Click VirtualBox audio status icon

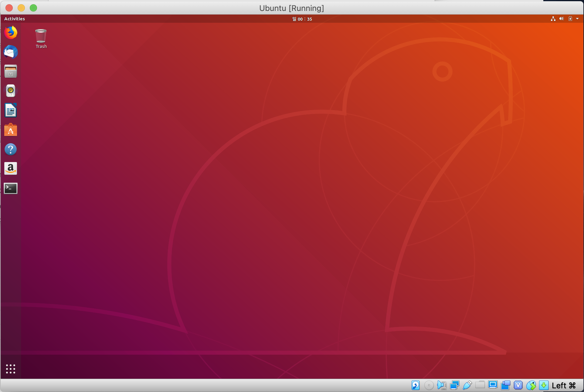pyautogui.click(x=442, y=385)
